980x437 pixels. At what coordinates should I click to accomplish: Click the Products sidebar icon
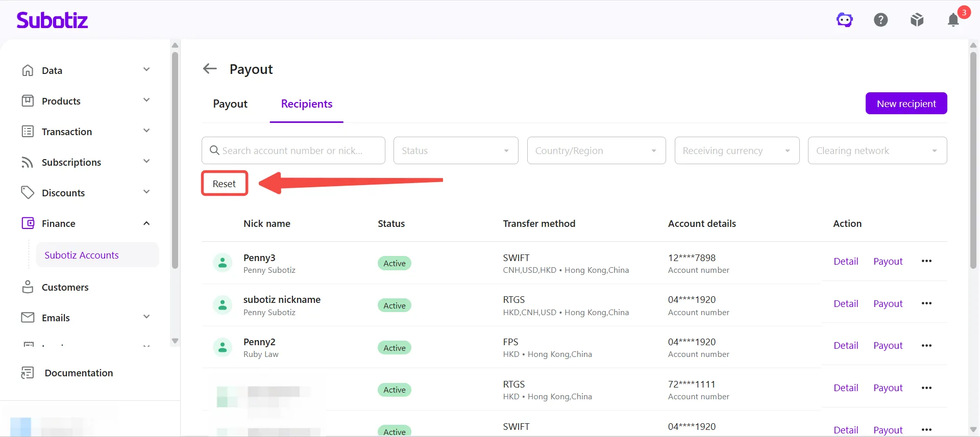coord(28,101)
